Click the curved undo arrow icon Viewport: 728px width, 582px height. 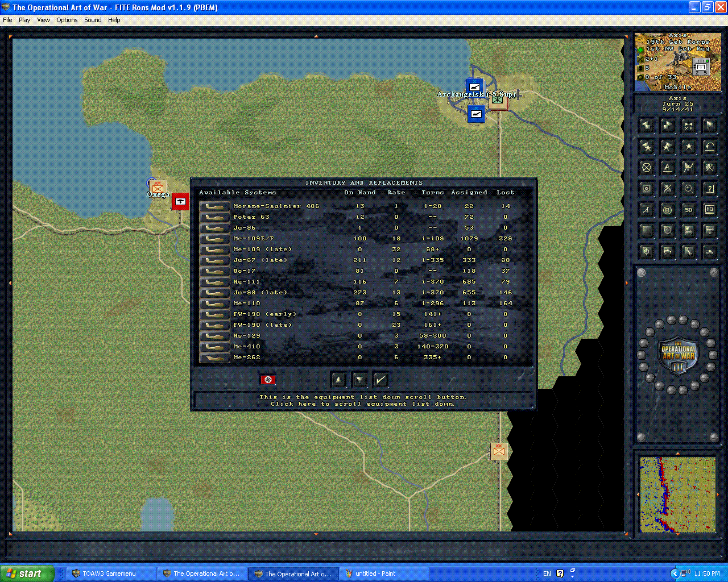pyautogui.click(x=709, y=147)
